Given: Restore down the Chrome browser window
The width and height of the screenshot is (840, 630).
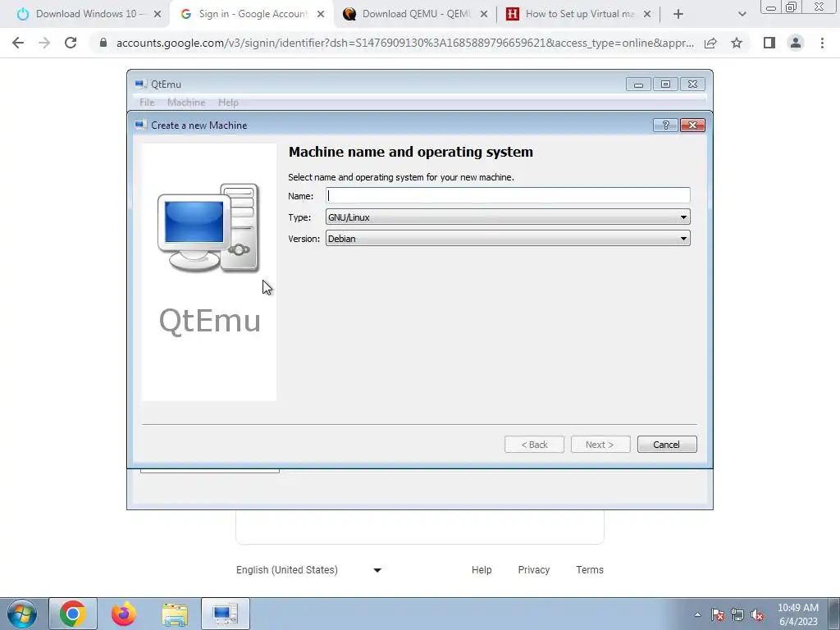Looking at the screenshot, I should [791, 7].
